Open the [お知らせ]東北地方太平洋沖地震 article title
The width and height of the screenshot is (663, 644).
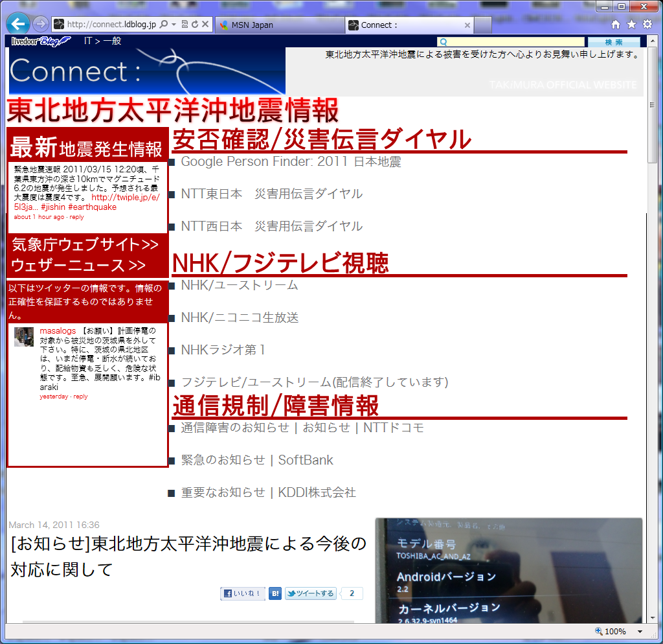click(188, 557)
